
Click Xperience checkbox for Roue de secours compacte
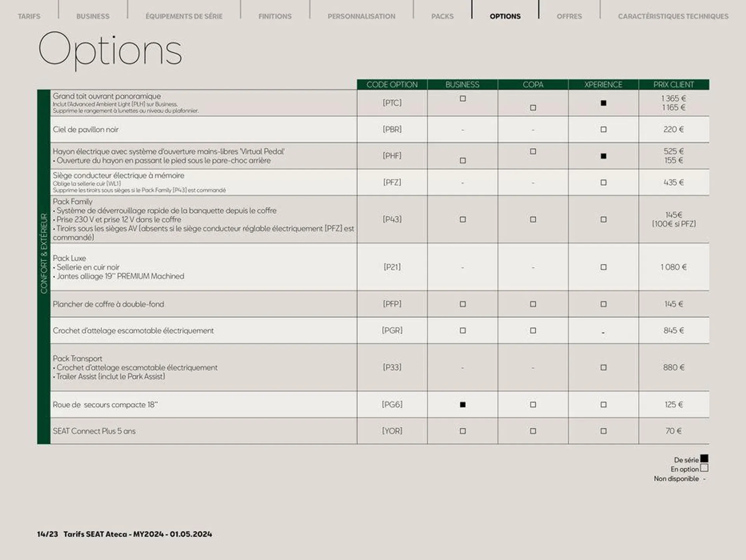(603, 405)
